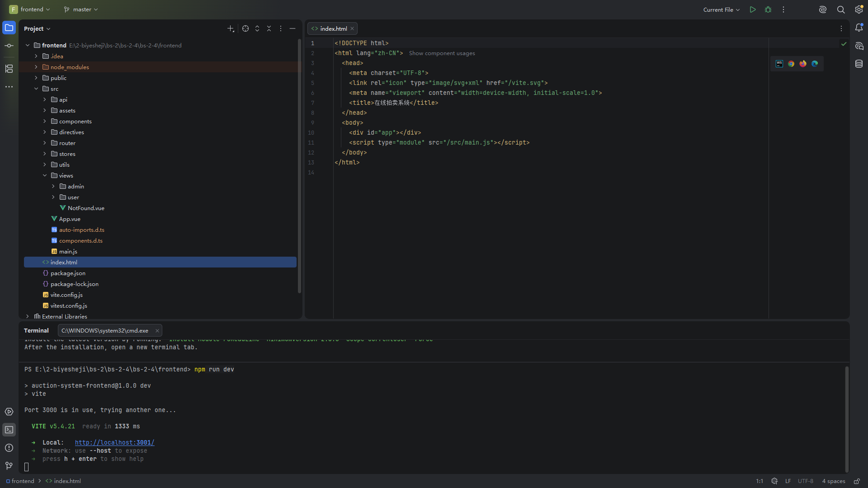The height and width of the screenshot is (488, 868).
Task: Preview index.html in Chrome
Action: pos(791,64)
